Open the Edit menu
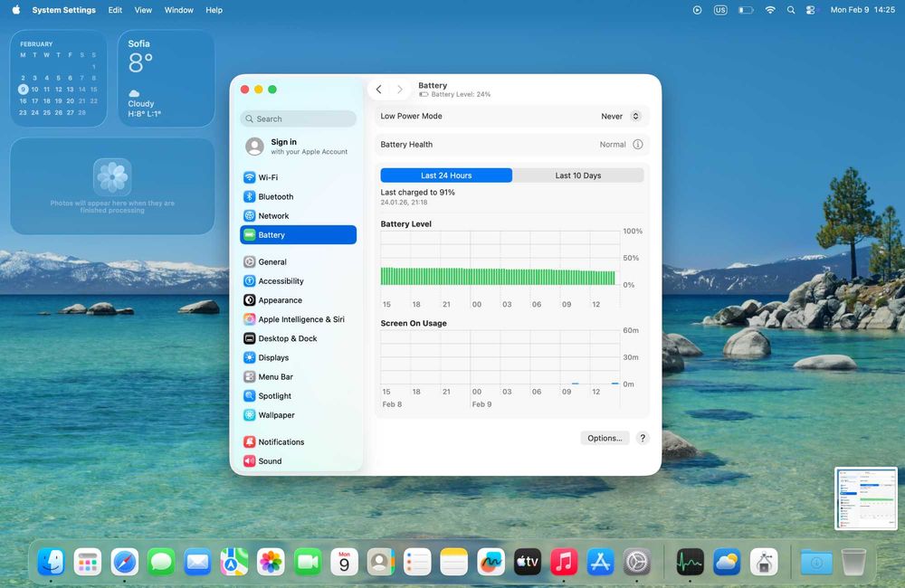This screenshot has width=905, height=588. (x=115, y=10)
